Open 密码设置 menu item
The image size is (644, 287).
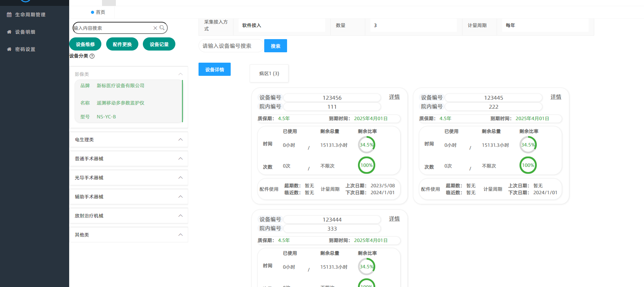click(35, 49)
